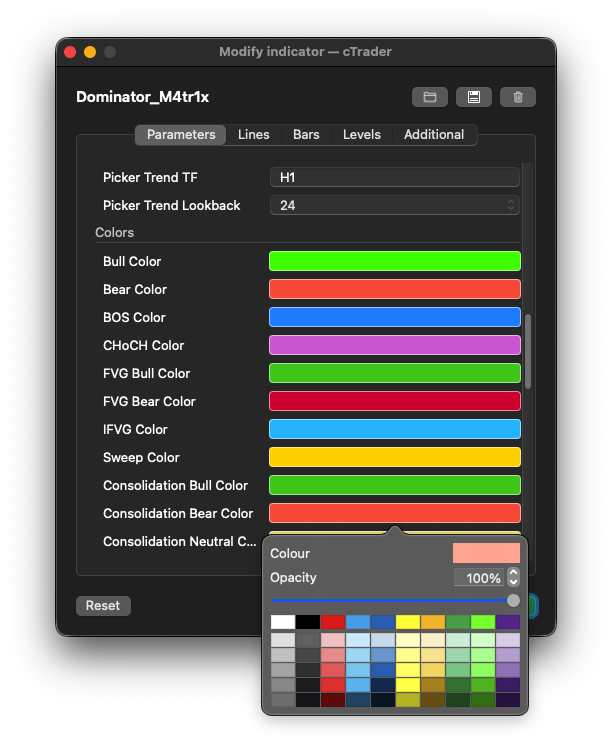612x755 pixels.
Task: Click the Dominator_M4tr1x indicator title
Action: tap(143, 97)
